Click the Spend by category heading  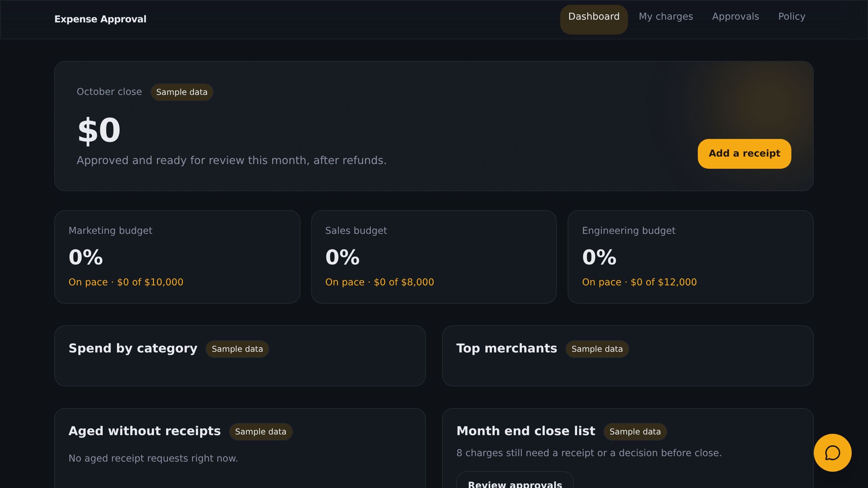tap(133, 348)
